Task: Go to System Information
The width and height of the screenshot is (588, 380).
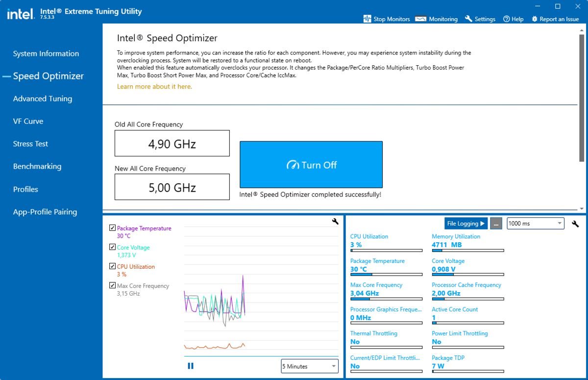Action: (46, 53)
